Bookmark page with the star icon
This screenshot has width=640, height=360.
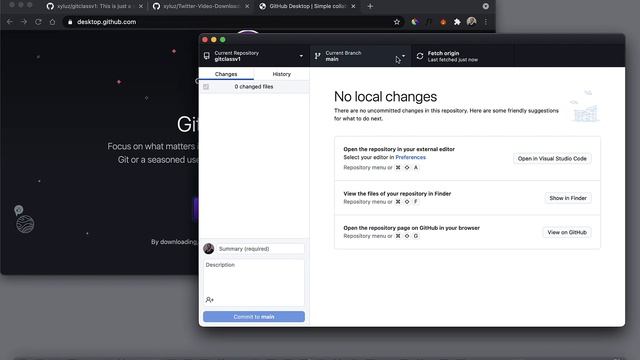[397, 22]
